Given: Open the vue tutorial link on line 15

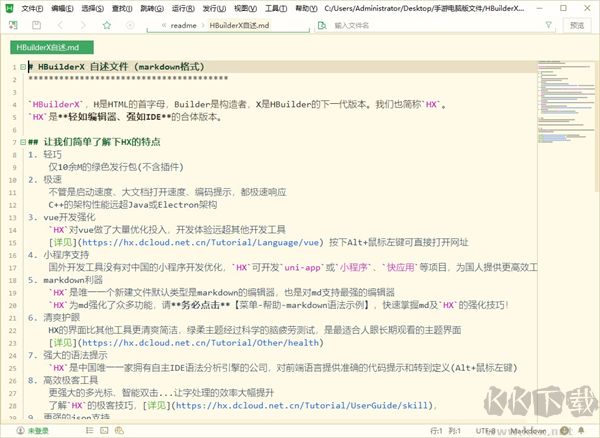Looking at the screenshot, I should tap(201, 242).
